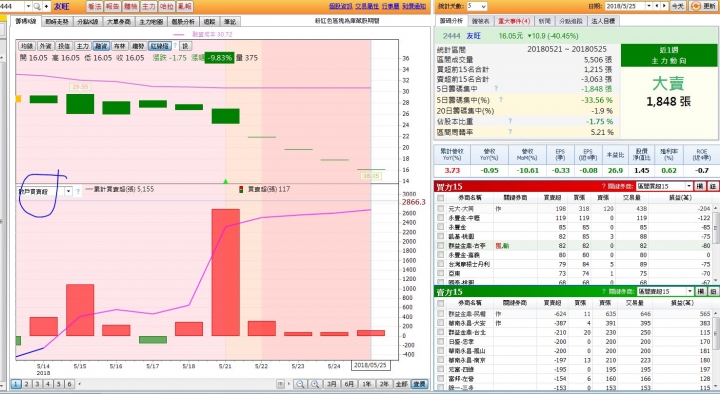Image resolution: width=720 pixels, height=394 pixels.
Task: Tick the select-all checkbox in the 買方15 table header
Action: [x=441, y=198]
